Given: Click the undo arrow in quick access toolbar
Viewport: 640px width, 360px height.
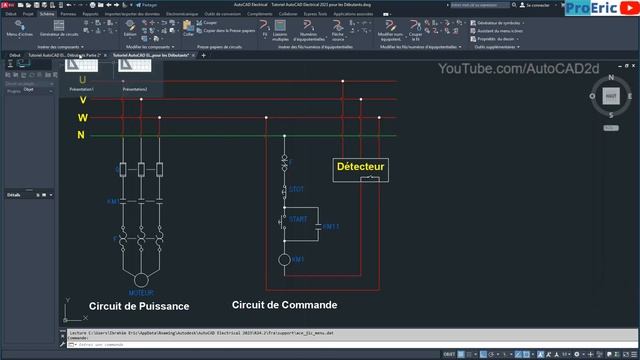Looking at the screenshot, I should [x=69, y=5].
